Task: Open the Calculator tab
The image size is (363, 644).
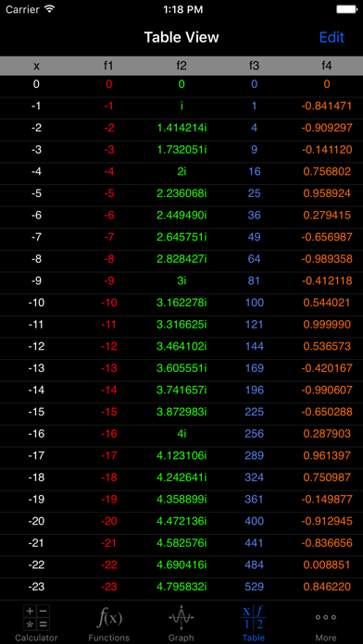Action: point(36,623)
